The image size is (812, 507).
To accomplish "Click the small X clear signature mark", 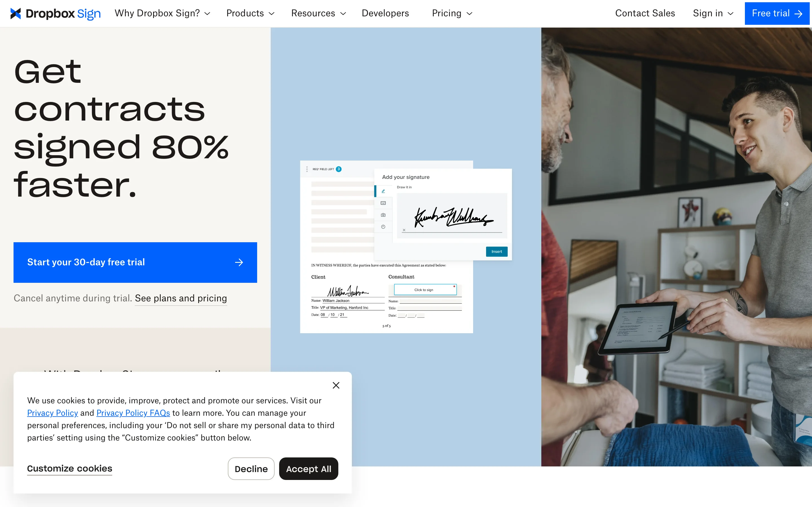I will pyautogui.click(x=404, y=230).
